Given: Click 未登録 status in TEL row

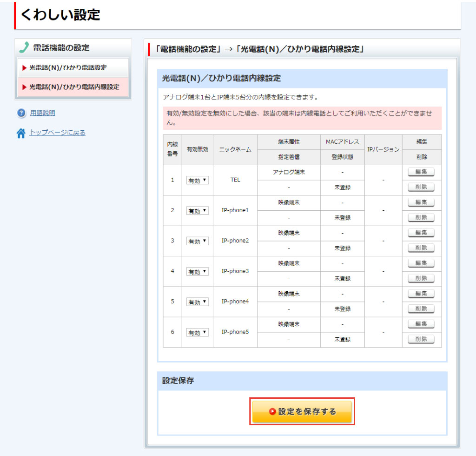Looking at the screenshot, I should click(343, 188).
